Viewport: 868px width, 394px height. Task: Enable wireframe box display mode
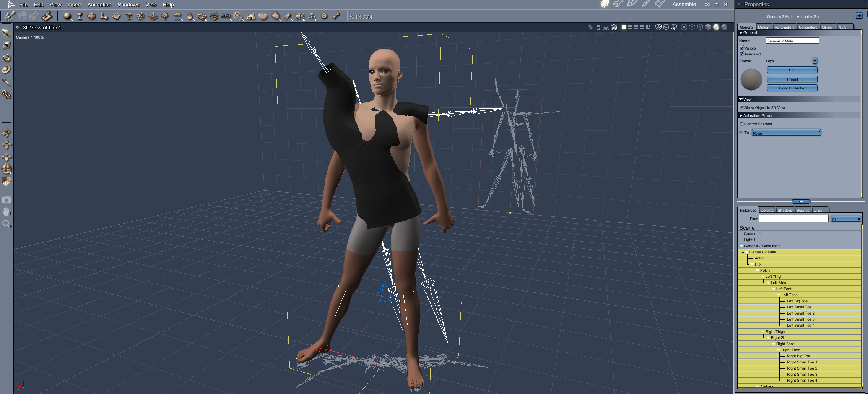pos(700,27)
